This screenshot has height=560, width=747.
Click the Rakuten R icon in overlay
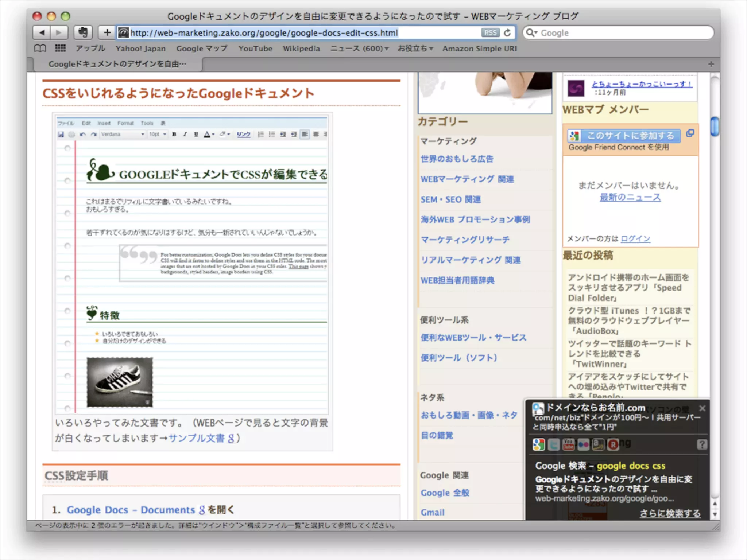click(613, 444)
